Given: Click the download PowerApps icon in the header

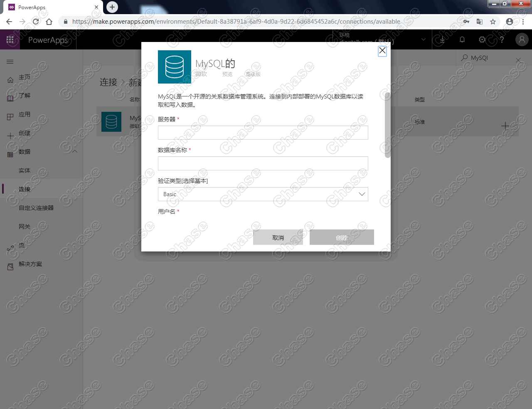Looking at the screenshot, I should (x=442, y=39).
